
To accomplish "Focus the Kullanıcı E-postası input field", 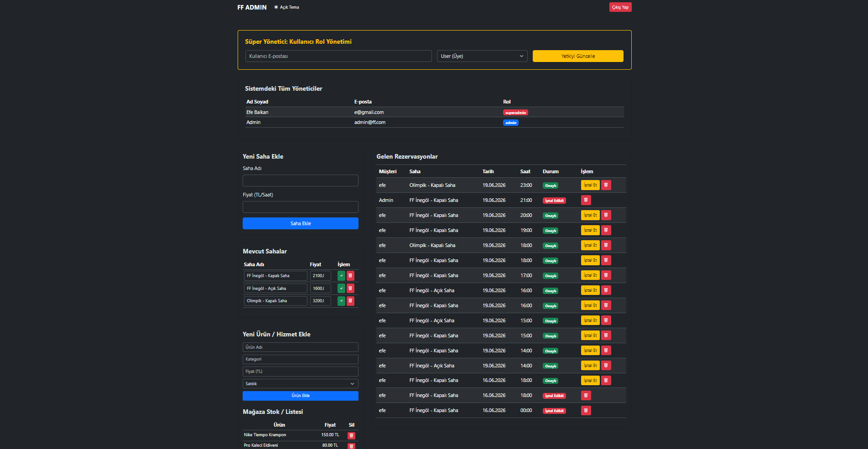I will point(338,56).
